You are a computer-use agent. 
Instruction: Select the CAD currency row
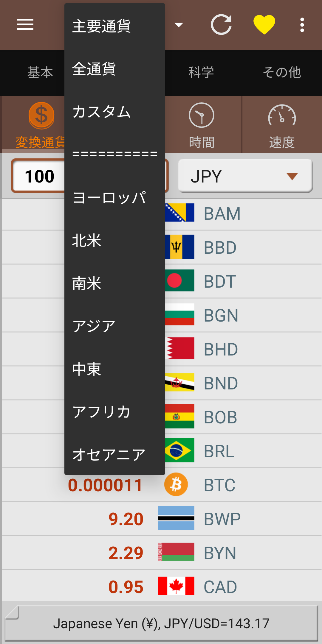(x=161, y=587)
